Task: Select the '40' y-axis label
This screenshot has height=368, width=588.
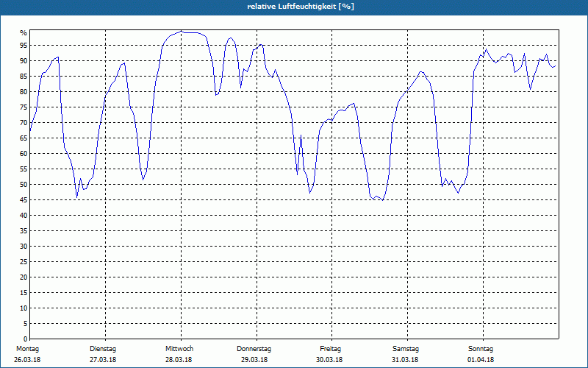Action: pos(24,216)
